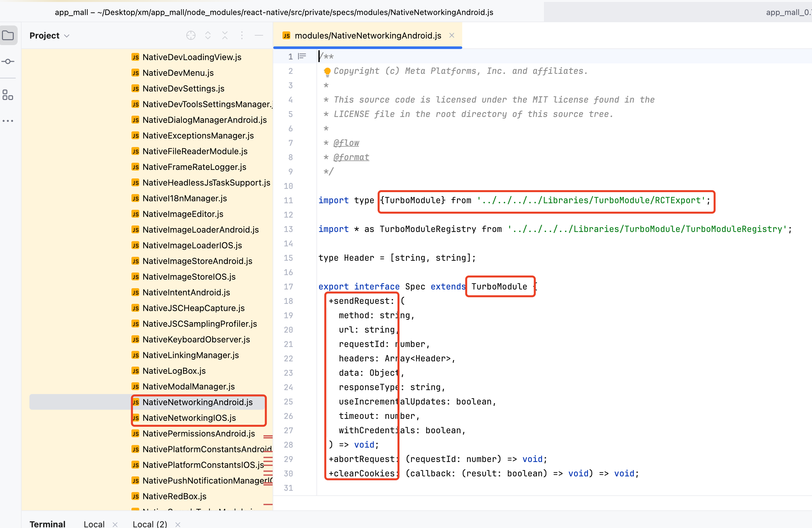Screen dimensions: 812x528
Task: Click Select Opened File crosshair icon
Action: [191, 36]
